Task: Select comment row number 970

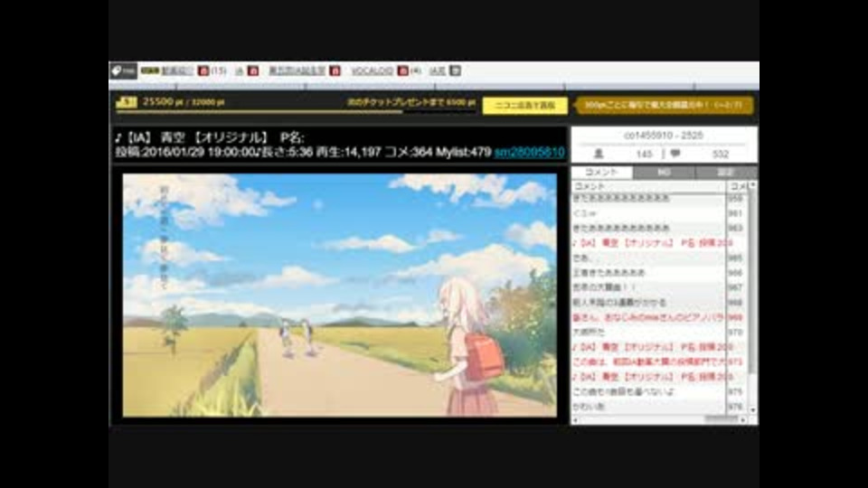Action: tap(659, 333)
